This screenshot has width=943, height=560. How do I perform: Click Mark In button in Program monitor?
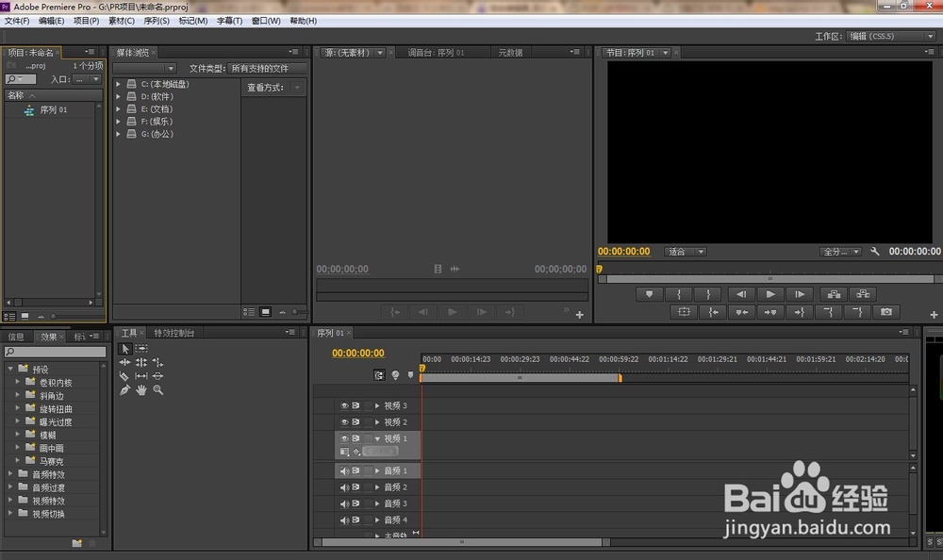point(679,294)
